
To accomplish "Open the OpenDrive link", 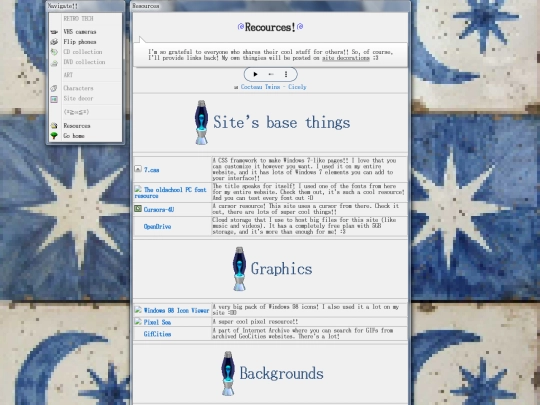I will click(x=157, y=226).
